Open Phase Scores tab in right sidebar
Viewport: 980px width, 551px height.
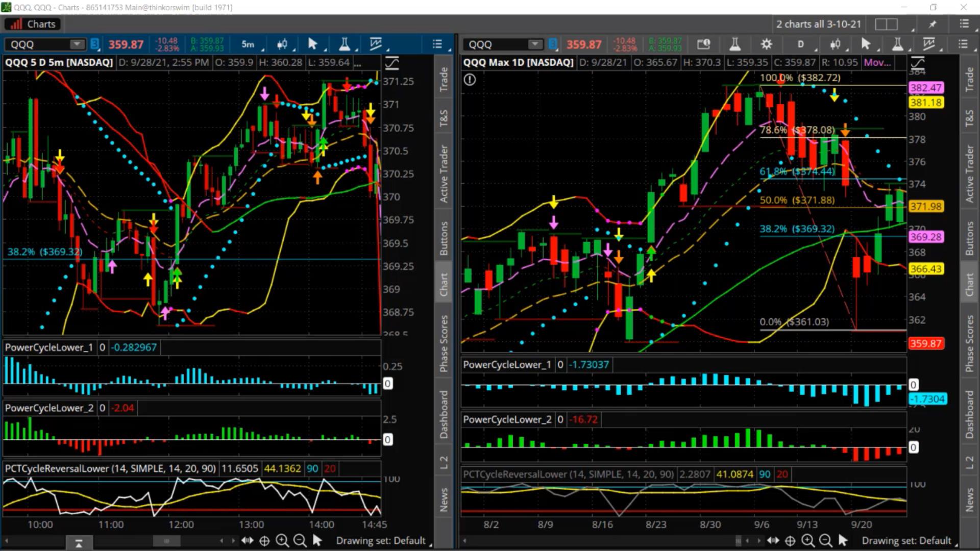point(969,343)
